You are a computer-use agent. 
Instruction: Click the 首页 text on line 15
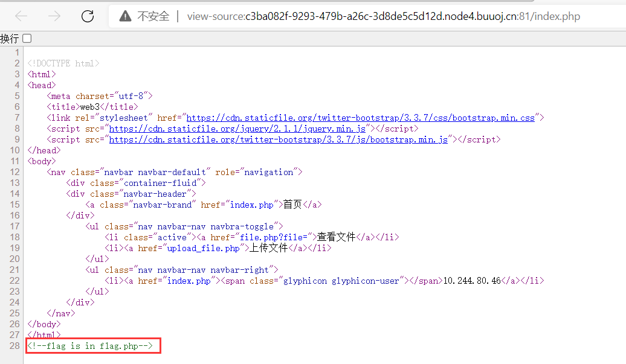[292, 205]
